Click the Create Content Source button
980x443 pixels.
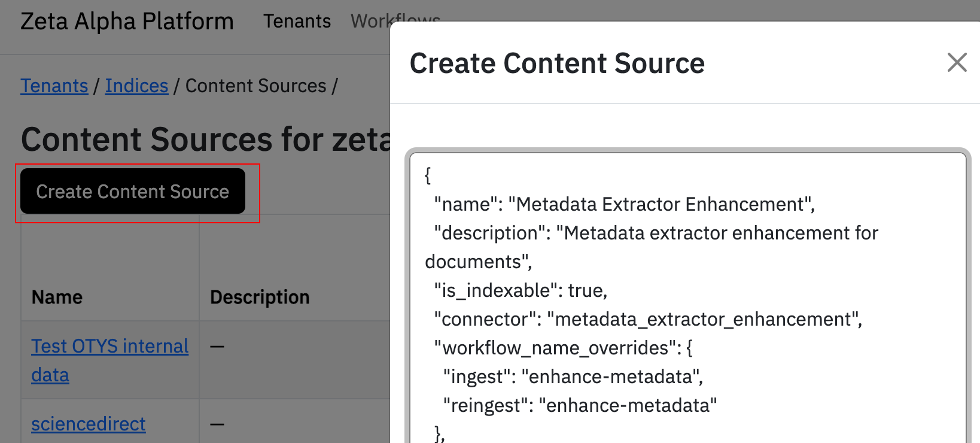tap(133, 192)
